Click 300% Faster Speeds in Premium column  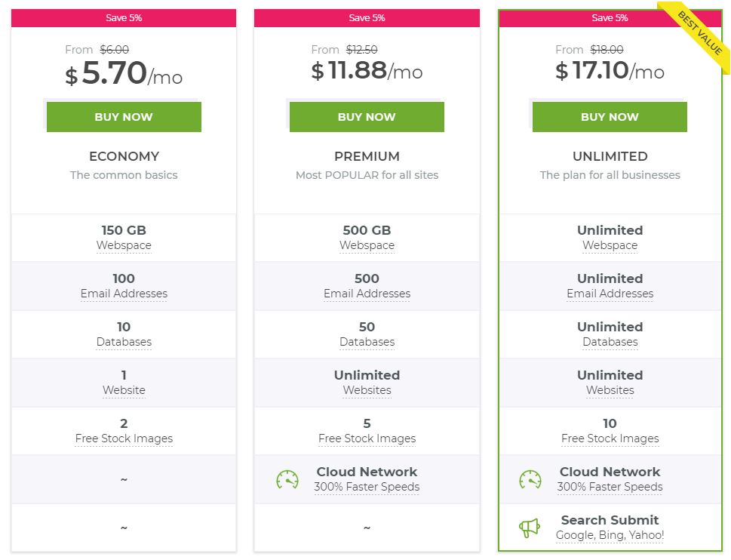[367, 487]
